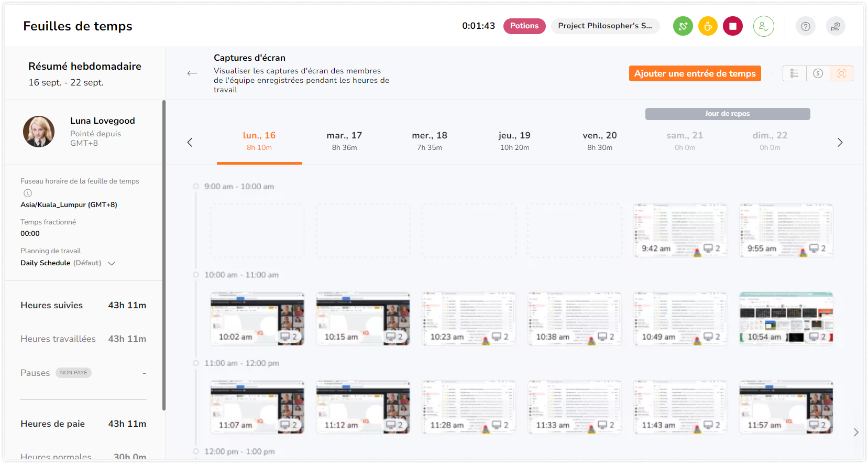Click the right-edge panel expand chevron

click(856, 433)
